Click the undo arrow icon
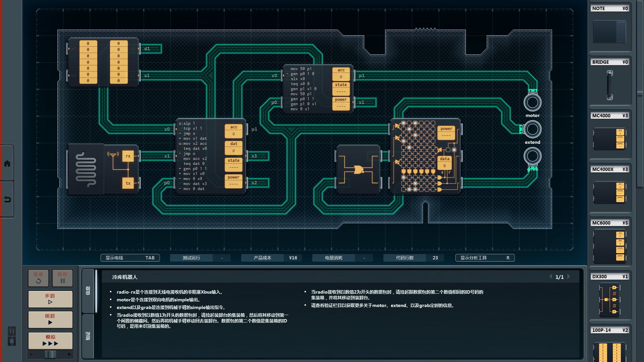 pos(7,199)
